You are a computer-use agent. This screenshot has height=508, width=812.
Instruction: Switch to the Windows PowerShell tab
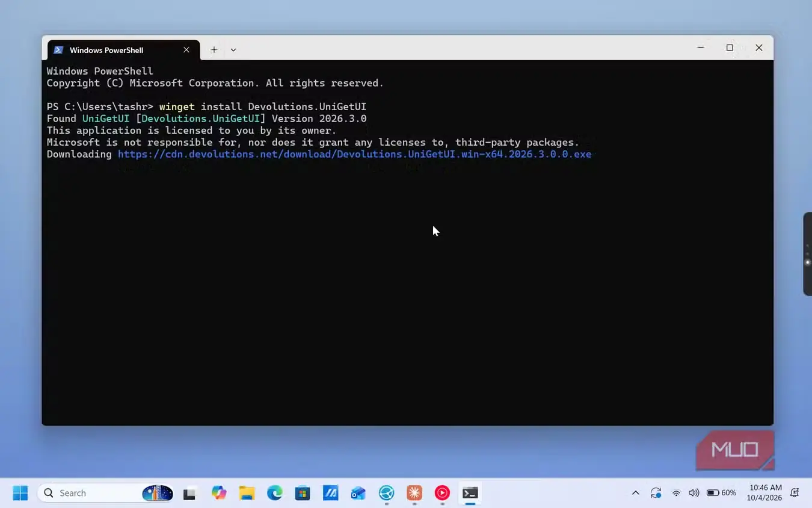click(123, 50)
